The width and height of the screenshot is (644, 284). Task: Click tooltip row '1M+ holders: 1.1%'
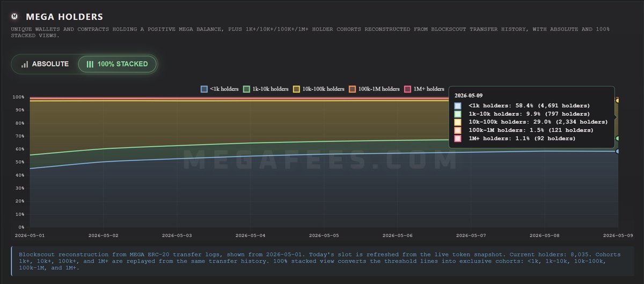tap(515, 138)
